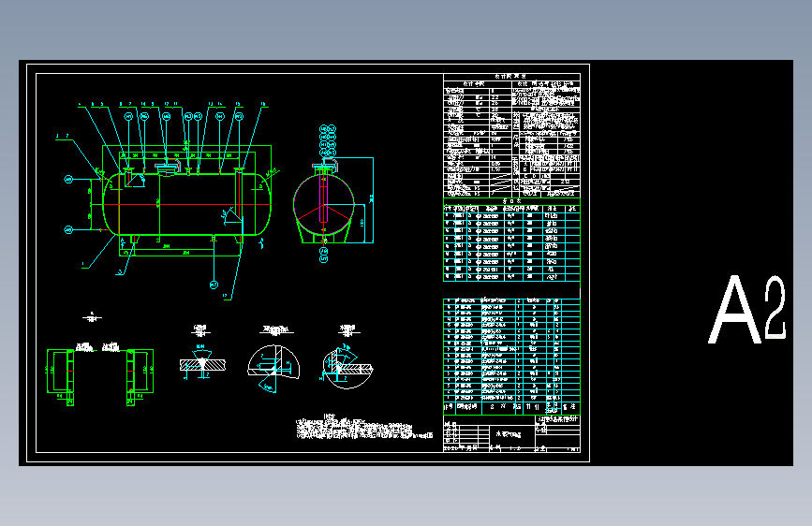Click the rightmost circular weld detail
Viewport: 812px width, 526px height.
coord(347,368)
